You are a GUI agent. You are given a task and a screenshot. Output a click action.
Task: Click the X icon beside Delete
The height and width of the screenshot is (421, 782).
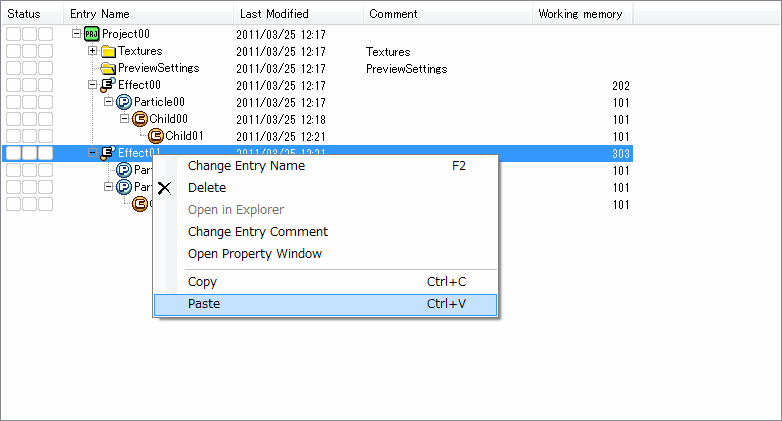[165, 188]
